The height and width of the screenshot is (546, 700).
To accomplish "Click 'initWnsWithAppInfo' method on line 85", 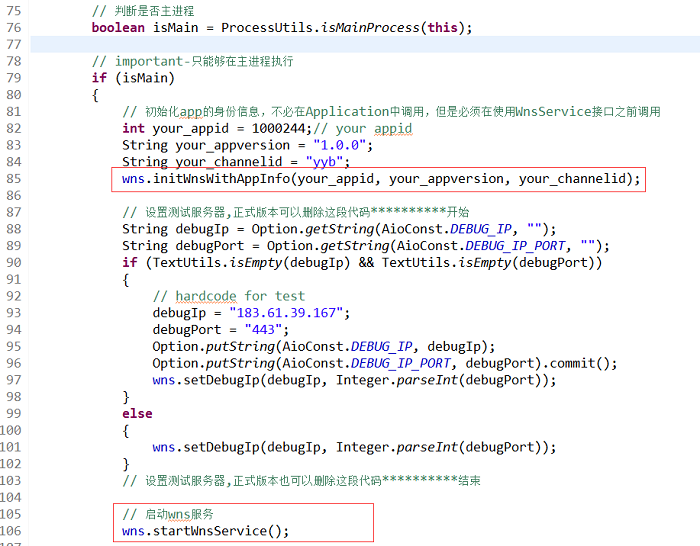I will coord(221,179).
